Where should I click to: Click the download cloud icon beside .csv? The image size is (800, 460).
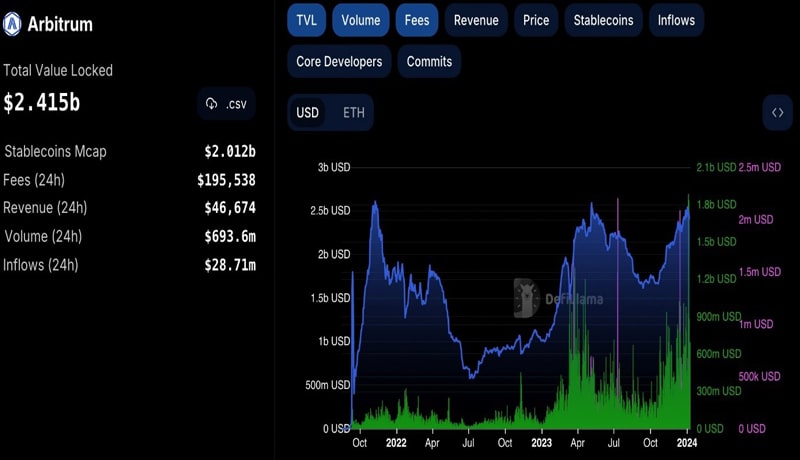tap(212, 104)
